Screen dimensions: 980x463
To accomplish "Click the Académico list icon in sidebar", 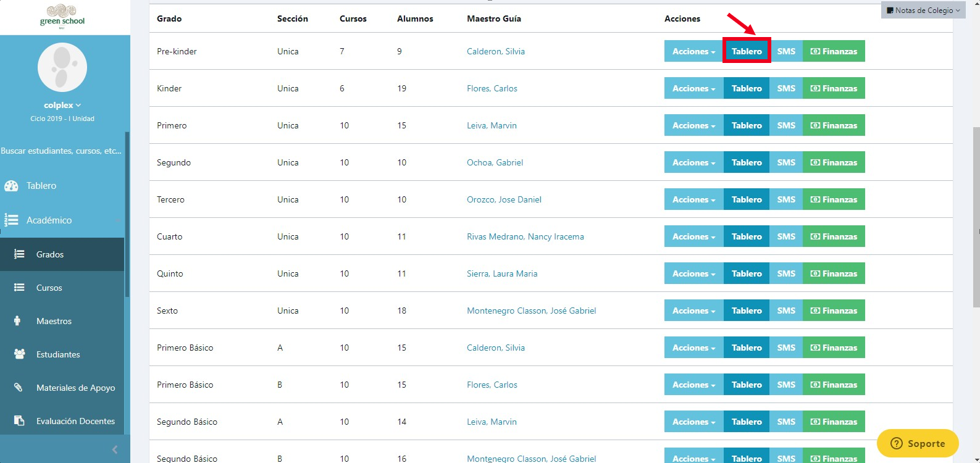I will (11, 220).
